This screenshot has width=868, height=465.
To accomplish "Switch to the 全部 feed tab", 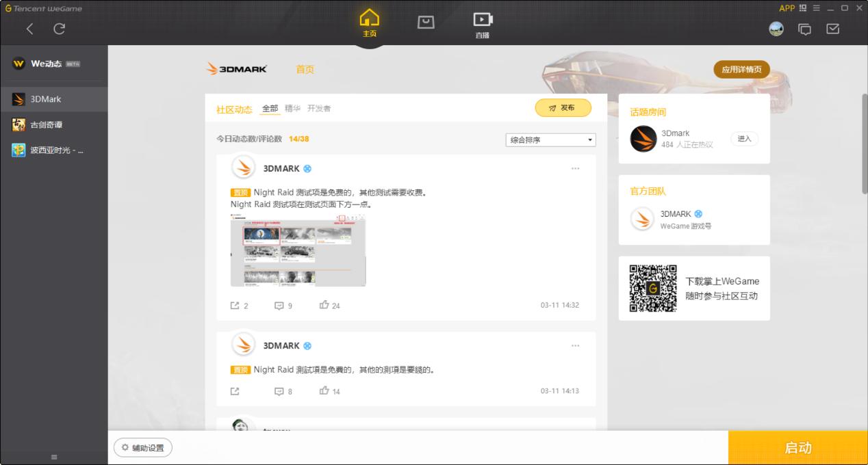I will (x=270, y=109).
